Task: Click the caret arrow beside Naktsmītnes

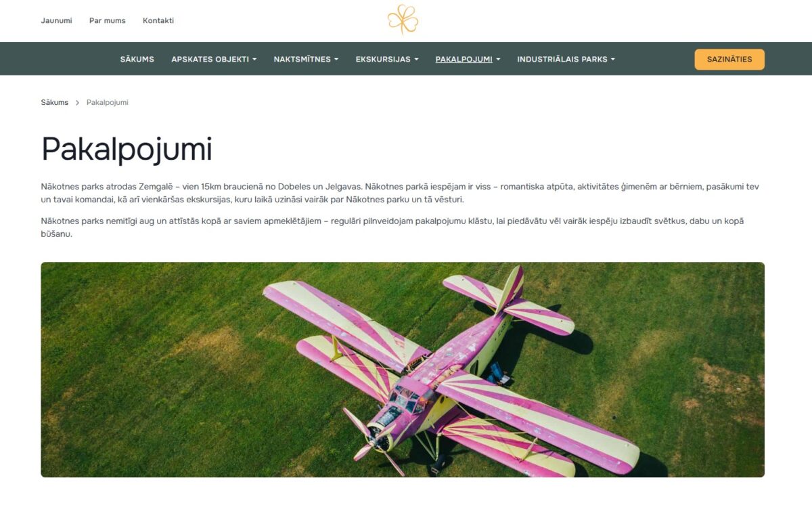Action: [336, 60]
